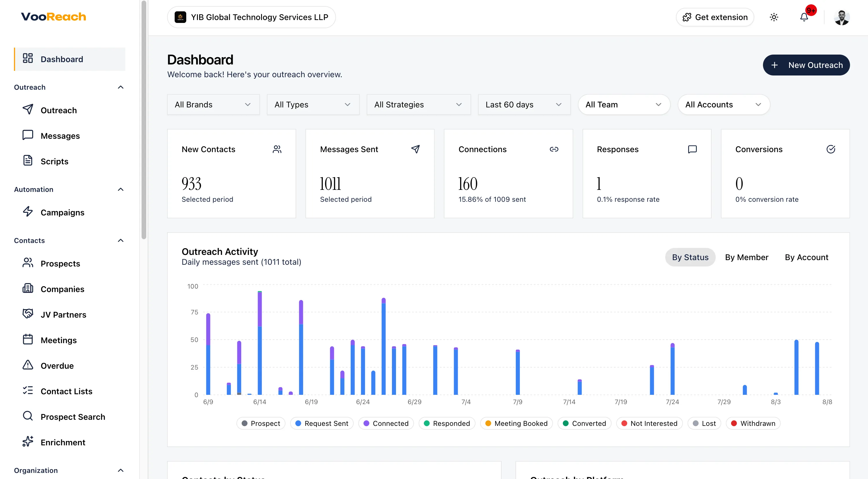Viewport: 868px width, 479px height.
Task: Toggle Responded series in legend
Action: click(447, 423)
